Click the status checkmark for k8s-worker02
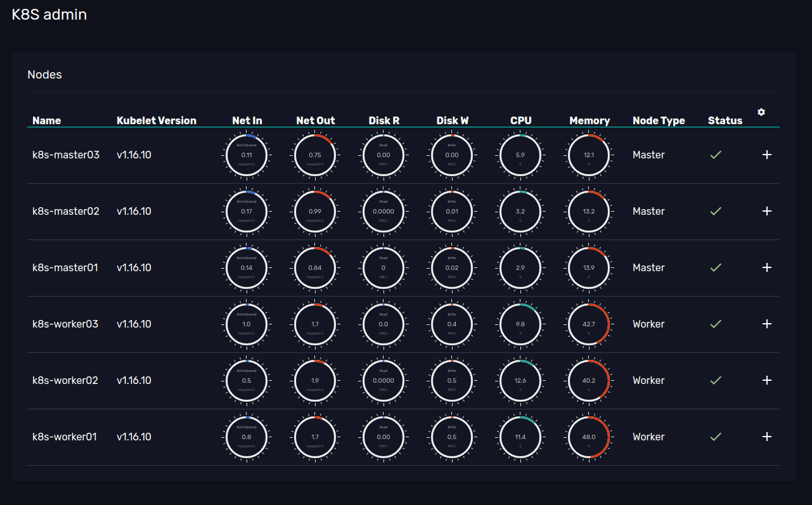This screenshot has height=505, width=812. coord(716,380)
